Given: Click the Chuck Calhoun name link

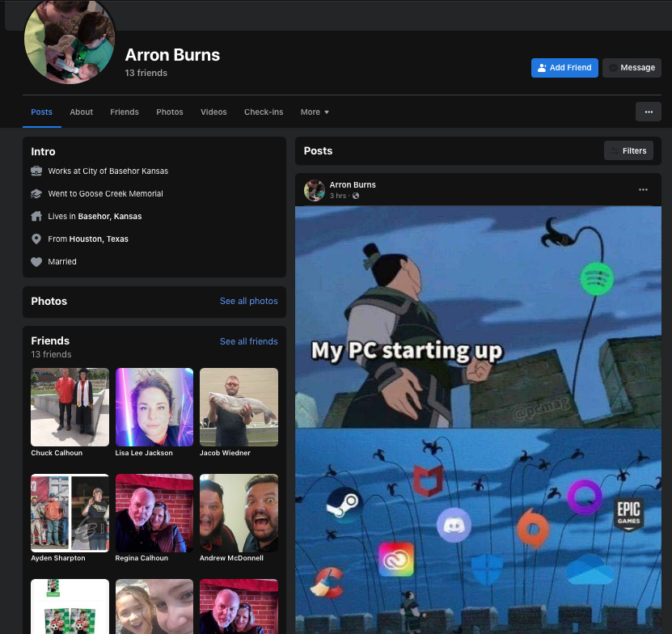Looking at the screenshot, I should tap(57, 453).
